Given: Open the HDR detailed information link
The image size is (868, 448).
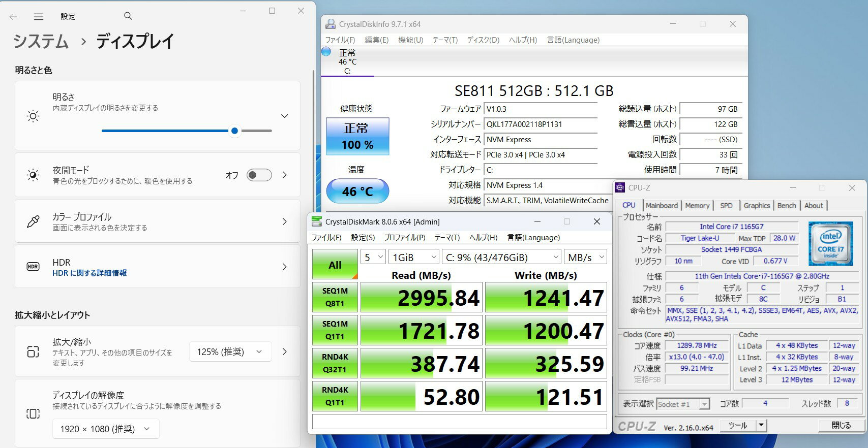Looking at the screenshot, I should coord(89,273).
